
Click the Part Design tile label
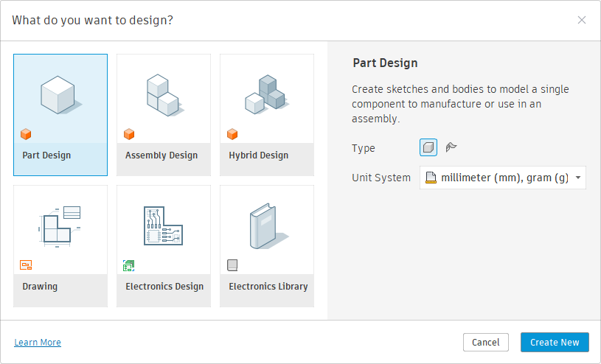tap(46, 155)
